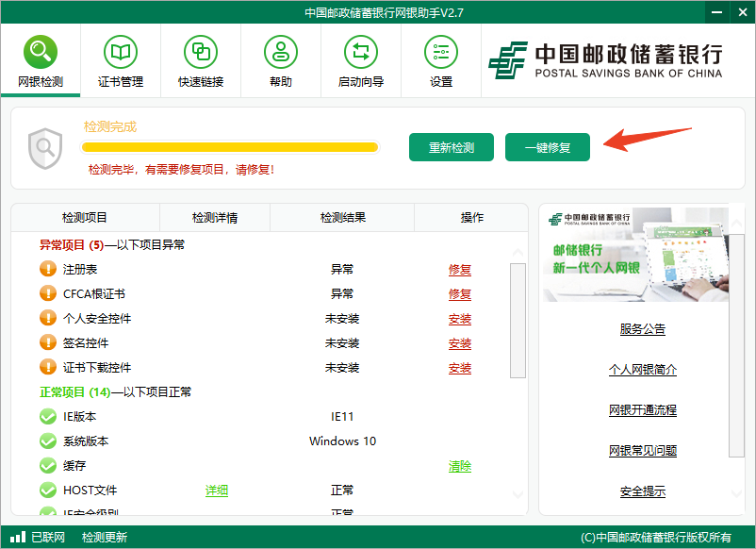Click 安装 link for 签名控件
This screenshot has width=756, height=549.
(459, 343)
